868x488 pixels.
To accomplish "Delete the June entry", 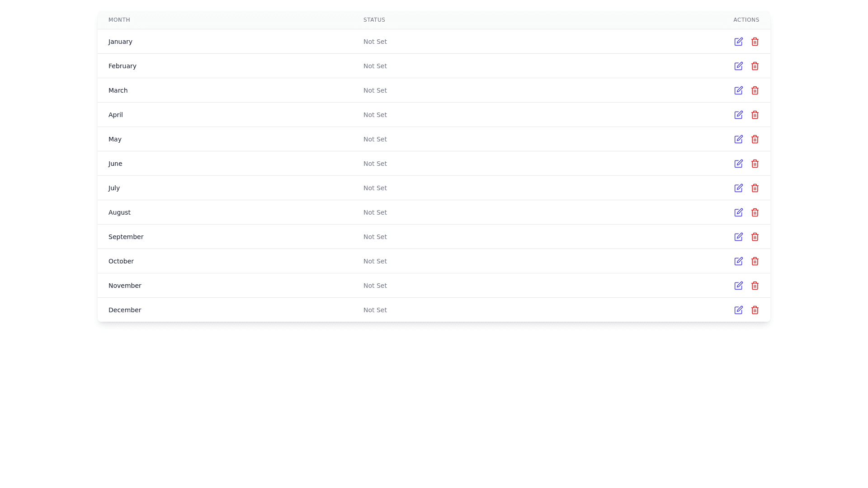I will [x=755, y=164].
